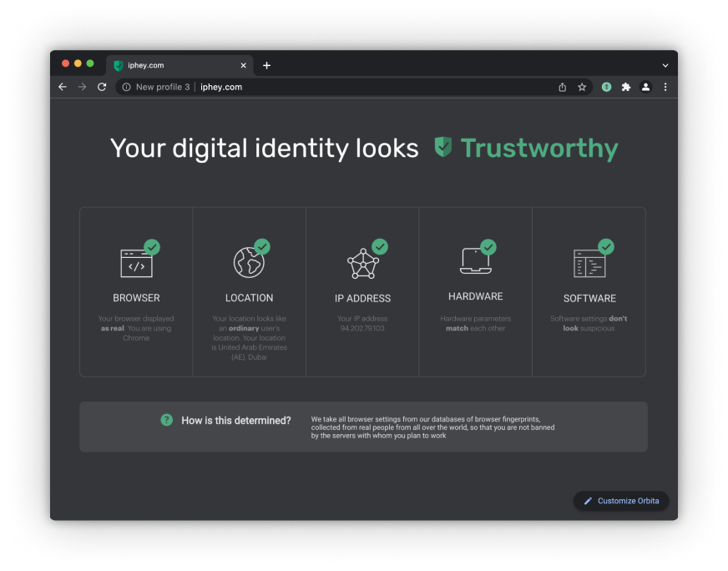Click the New profile 3 label
The width and height of the screenshot is (728, 571).
[x=163, y=87]
